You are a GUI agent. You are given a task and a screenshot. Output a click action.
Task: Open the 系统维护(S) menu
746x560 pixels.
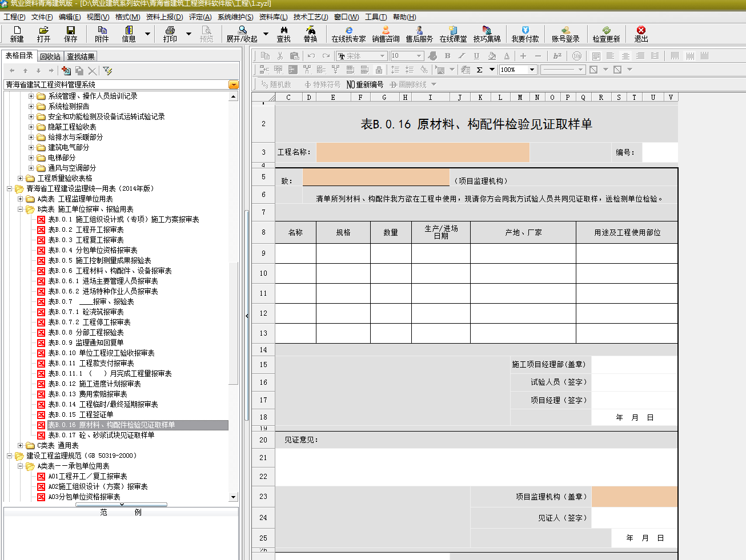[x=235, y=17]
